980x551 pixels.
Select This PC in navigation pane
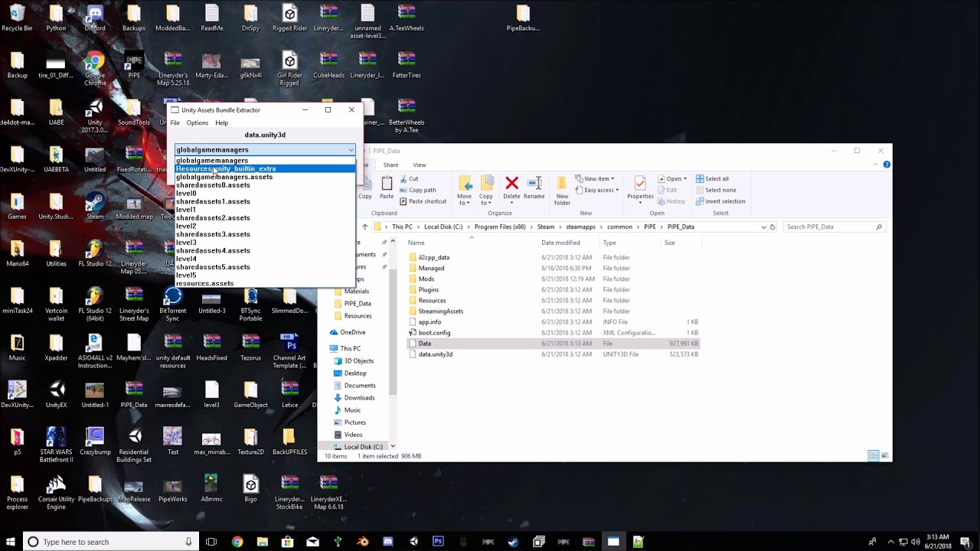point(351,348)
